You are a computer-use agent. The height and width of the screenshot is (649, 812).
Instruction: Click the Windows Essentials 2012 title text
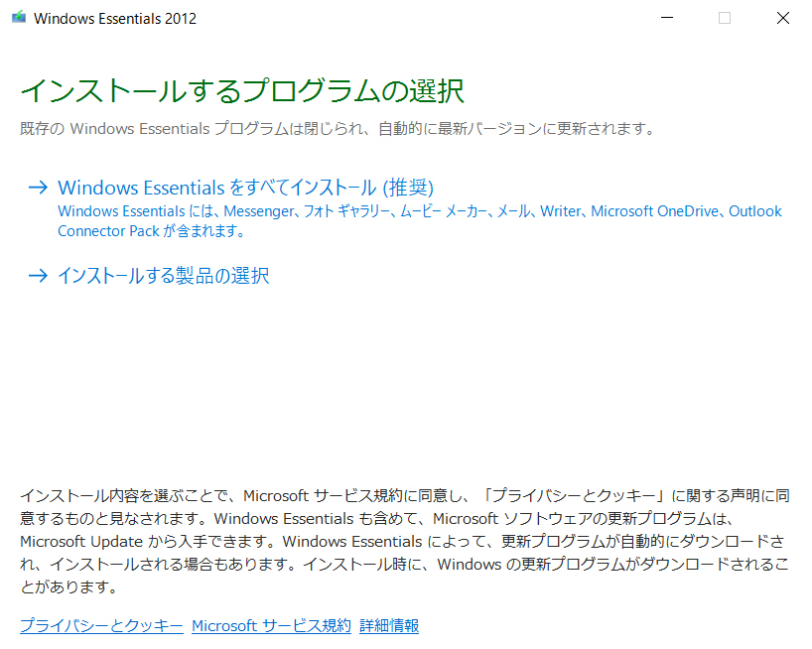[115, 18]
